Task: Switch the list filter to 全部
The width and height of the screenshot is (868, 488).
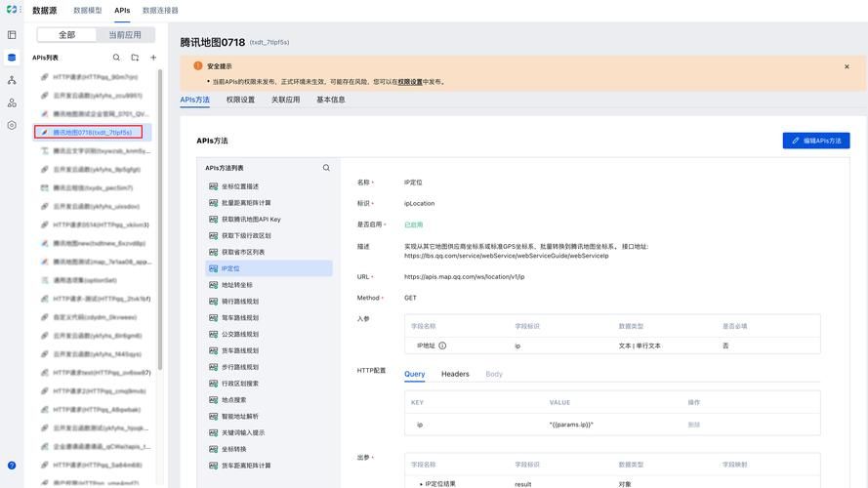Action: coord(67,35)
